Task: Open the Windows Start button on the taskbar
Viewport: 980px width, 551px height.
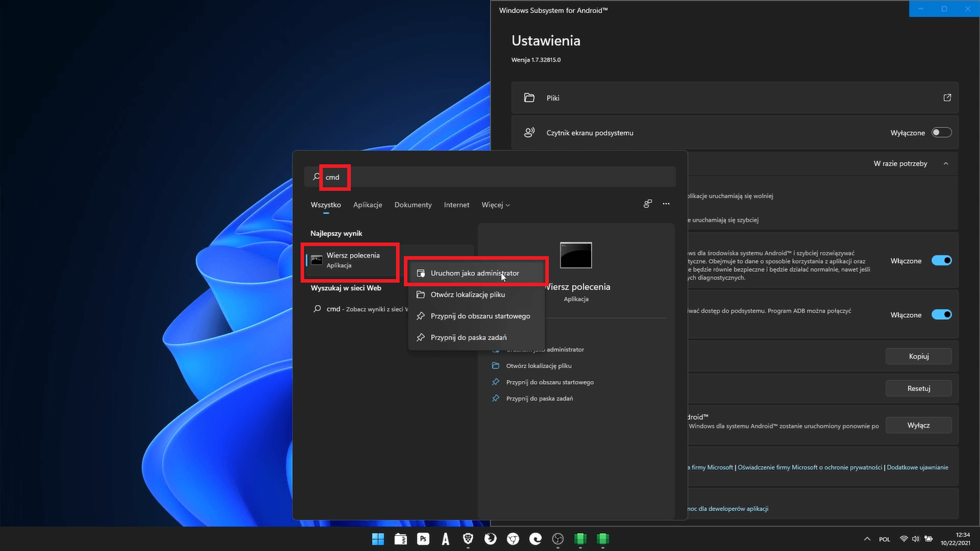Action: (x=377, y=539)
